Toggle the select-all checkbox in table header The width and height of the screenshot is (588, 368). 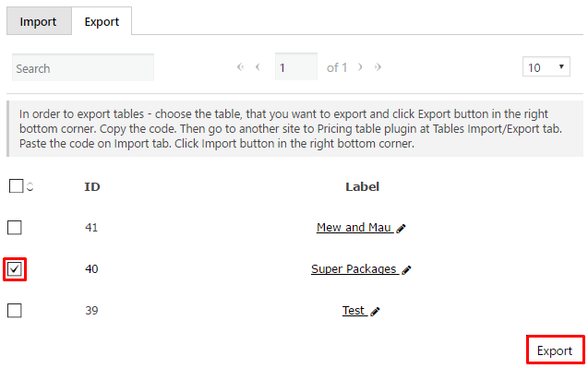click(16, 186)
